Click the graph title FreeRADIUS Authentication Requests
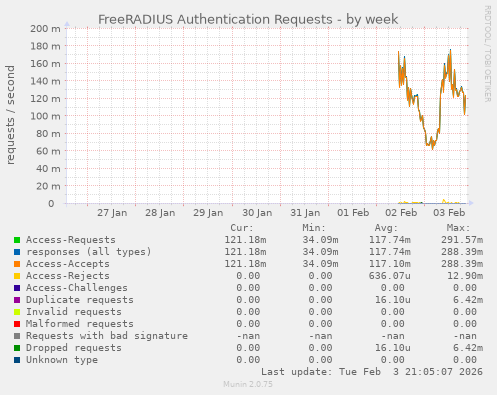Image resolution: width=497 pixels, height=395 pixels. click(x=248, y=19)
